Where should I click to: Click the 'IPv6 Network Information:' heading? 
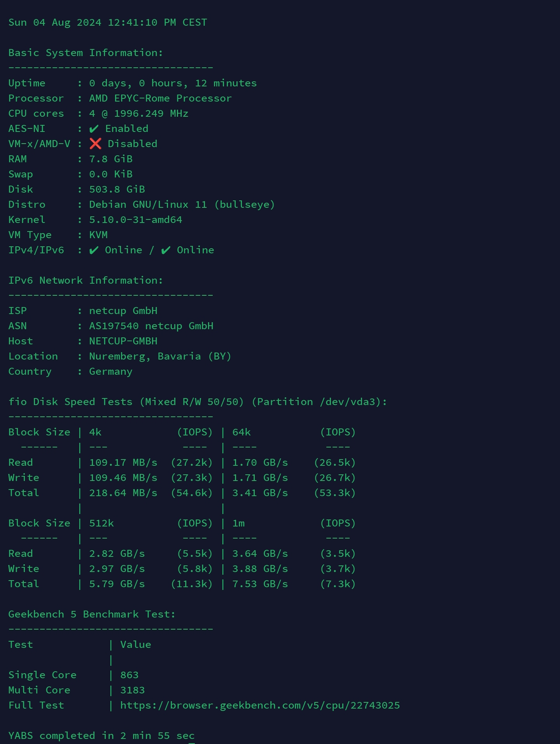pos(86,281)
